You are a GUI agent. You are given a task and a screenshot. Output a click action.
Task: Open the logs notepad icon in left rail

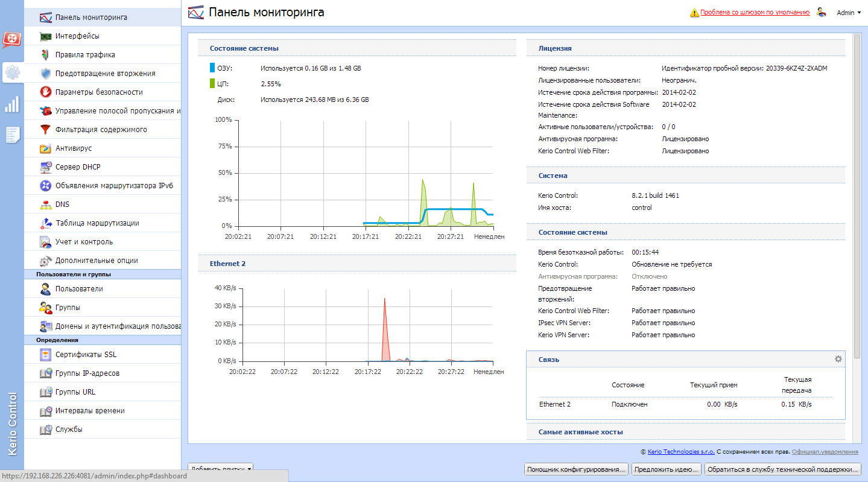[x=12, y=135]
